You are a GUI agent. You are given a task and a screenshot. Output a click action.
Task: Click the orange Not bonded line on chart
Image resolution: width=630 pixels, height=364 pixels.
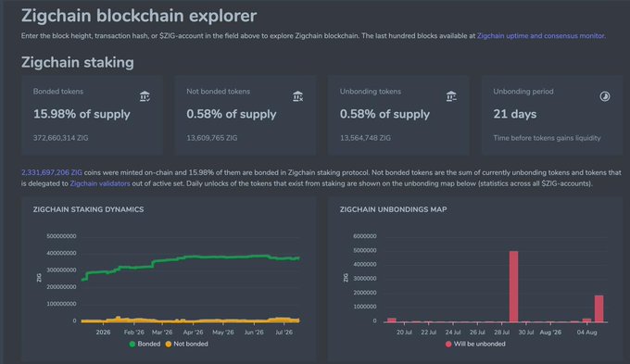191,320
